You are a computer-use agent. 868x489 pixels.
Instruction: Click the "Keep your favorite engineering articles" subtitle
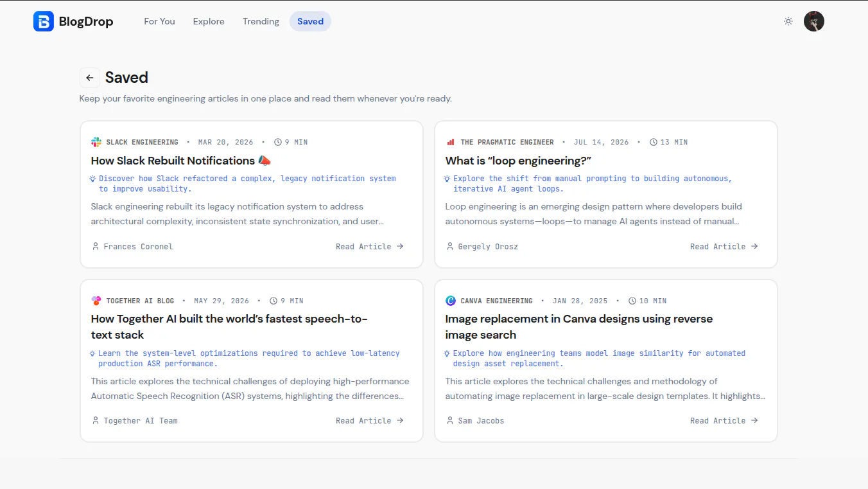(x=266, y=99)
